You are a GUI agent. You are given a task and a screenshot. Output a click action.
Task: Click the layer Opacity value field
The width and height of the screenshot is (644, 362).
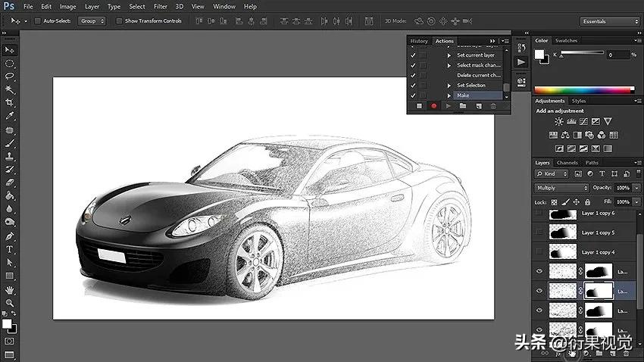623,188
